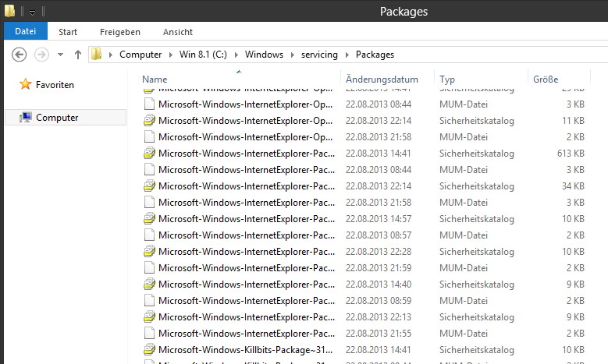
Task: Select InternetExplorer-Pac... name dated 21:59
Action: [x=247, y=267]
